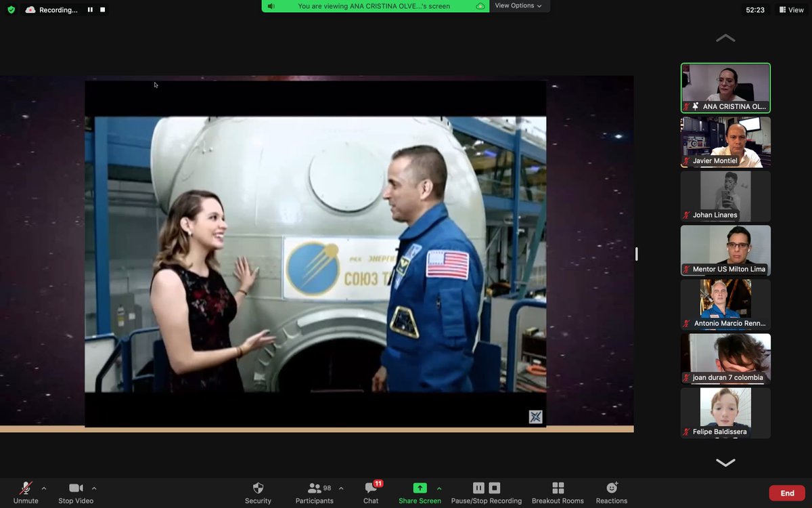
Task: Click the Recording... status text
Action: [x=58, y=10]
